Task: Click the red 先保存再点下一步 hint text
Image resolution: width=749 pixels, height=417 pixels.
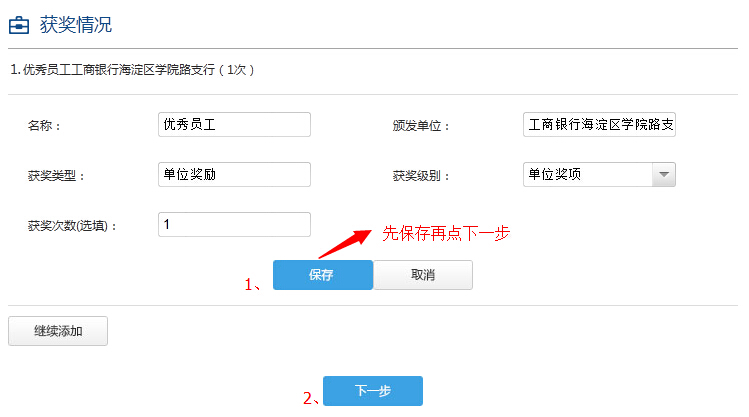Action: (446, 233)
